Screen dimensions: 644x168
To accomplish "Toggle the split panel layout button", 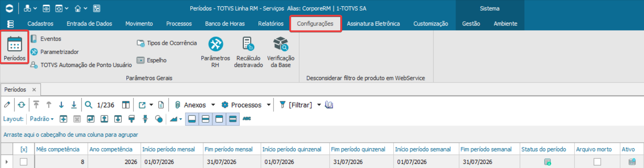I will click(206, 119).
